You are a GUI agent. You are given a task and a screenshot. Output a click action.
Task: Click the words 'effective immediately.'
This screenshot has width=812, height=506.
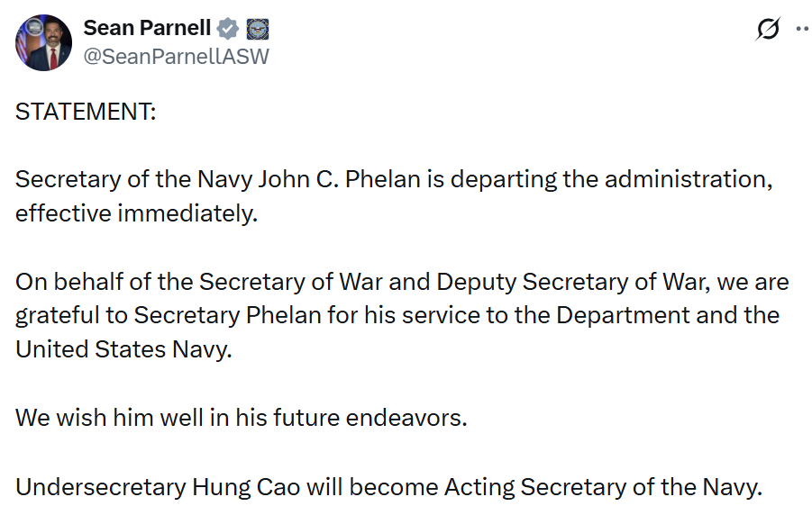[x=136, y=216]
